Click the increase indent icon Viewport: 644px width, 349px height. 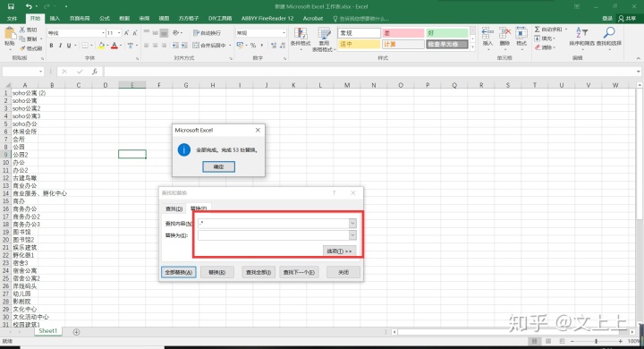(184, 46)
